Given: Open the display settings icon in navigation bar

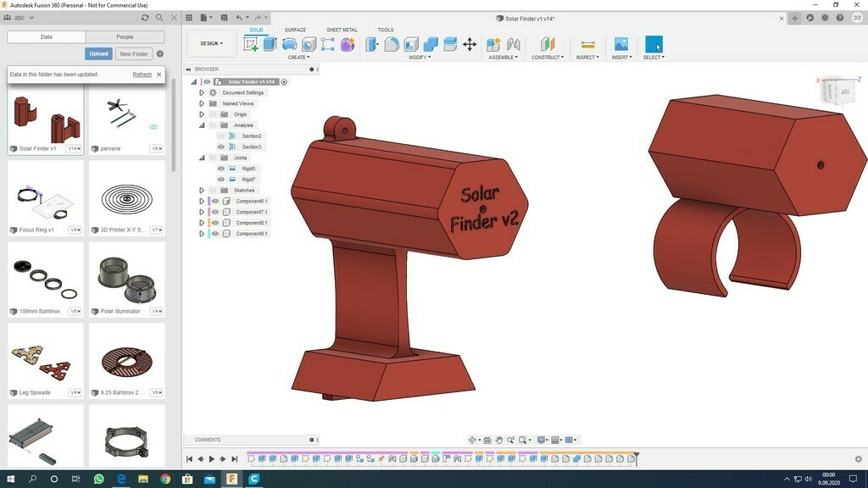Looking at the screenshot, I should [x=541, y=440].
